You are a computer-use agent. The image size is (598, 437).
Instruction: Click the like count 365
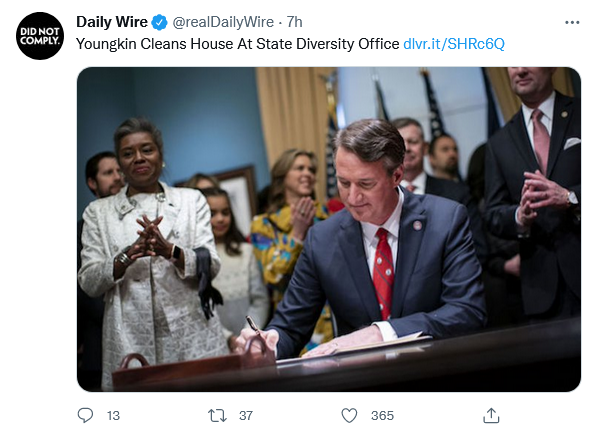[x=382, y=416]
